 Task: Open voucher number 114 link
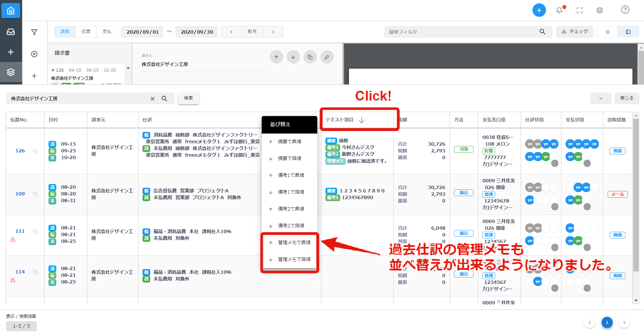[20, 272]
